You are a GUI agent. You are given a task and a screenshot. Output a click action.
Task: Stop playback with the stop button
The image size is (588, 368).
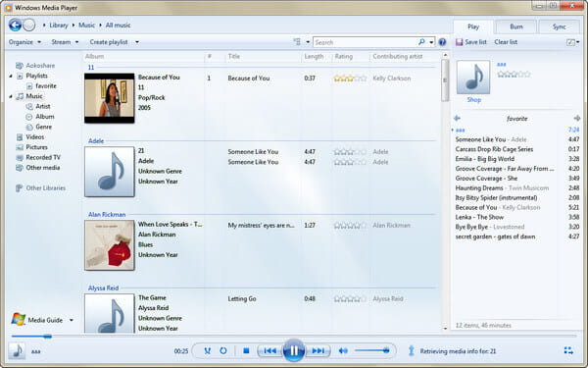point(246,350)
